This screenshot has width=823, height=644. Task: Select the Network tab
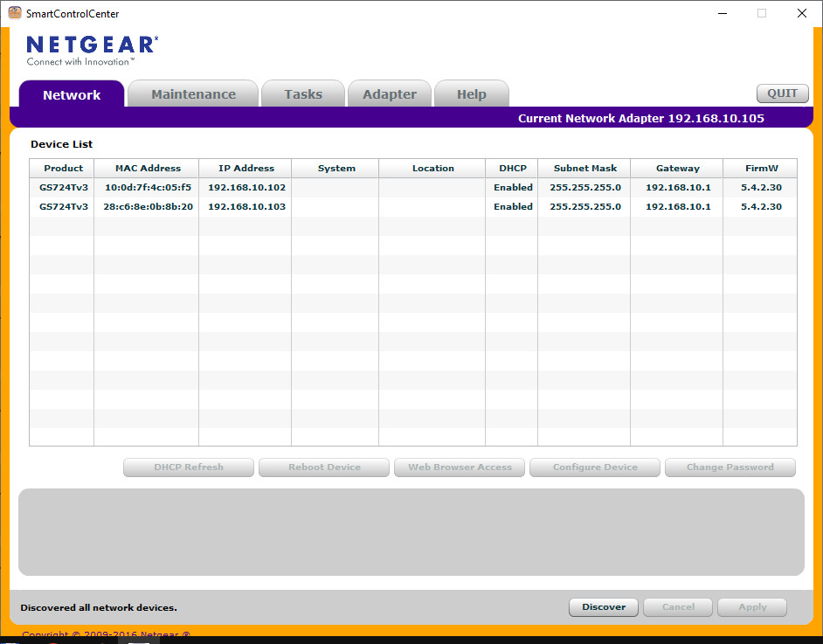point(72,95)
